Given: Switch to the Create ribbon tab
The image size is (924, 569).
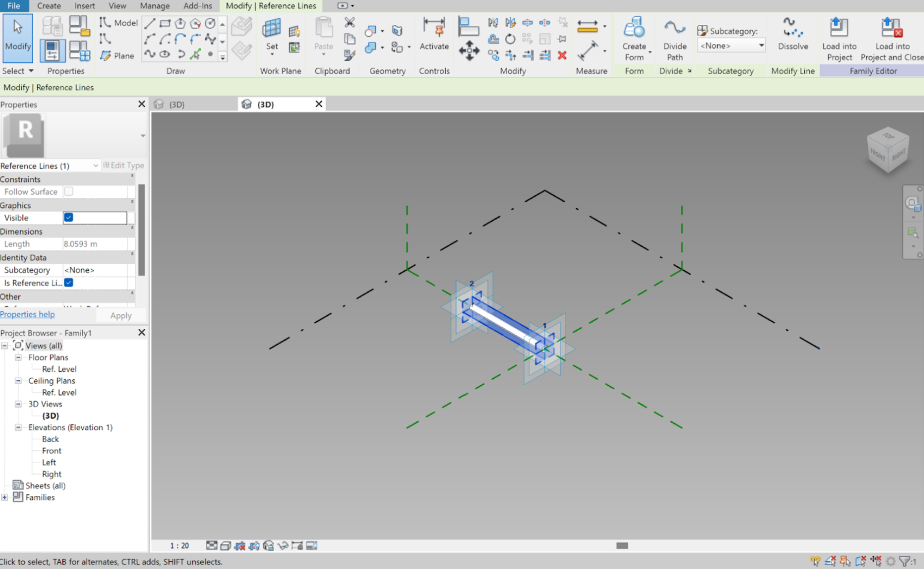Looking at the screenshot, I should tap(49, 6).
